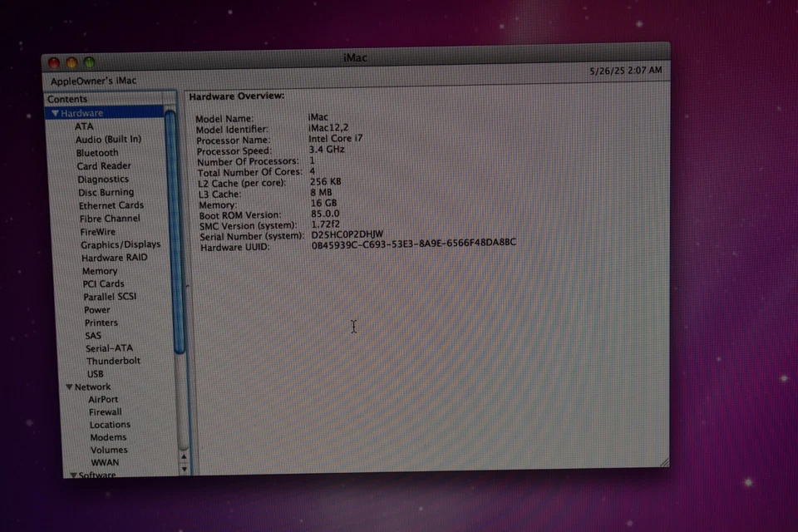Collapse the Network section disclosure triangle

point(69,387)
